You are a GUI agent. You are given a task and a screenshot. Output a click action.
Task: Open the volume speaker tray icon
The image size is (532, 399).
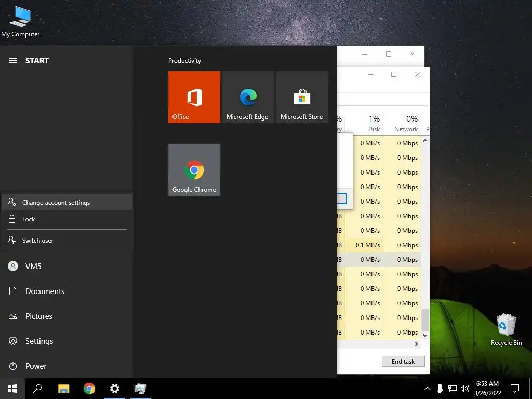(x=465, y=389)
